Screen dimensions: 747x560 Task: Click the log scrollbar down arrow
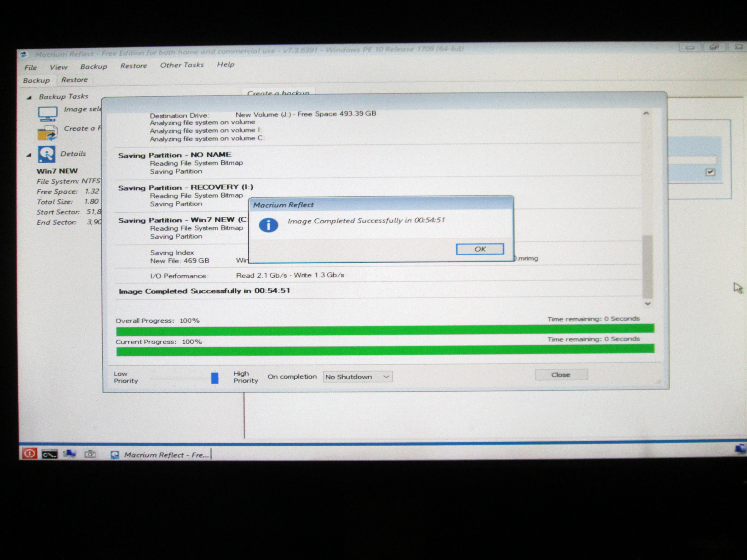pos(648,303)
